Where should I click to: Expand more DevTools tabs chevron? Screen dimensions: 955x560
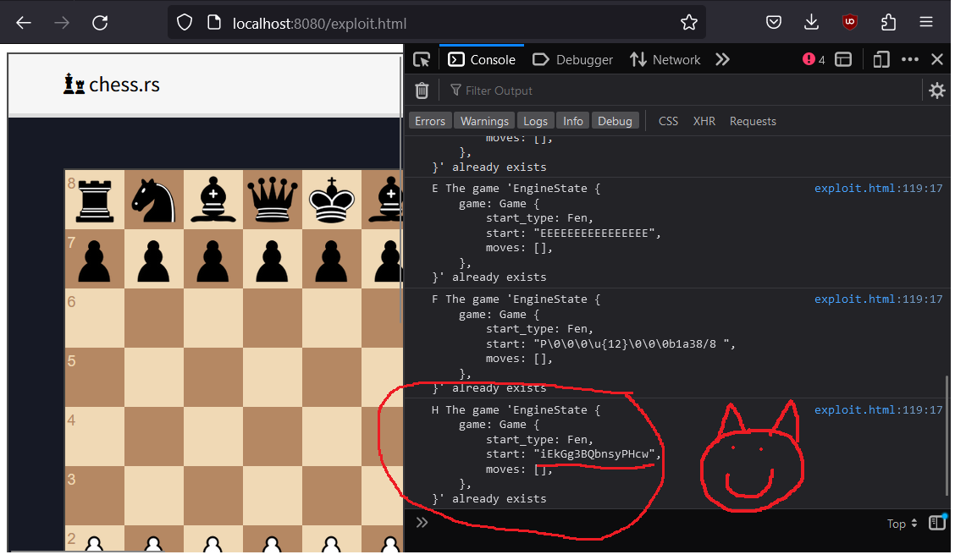pyautogui.click(x=722, y=60)
